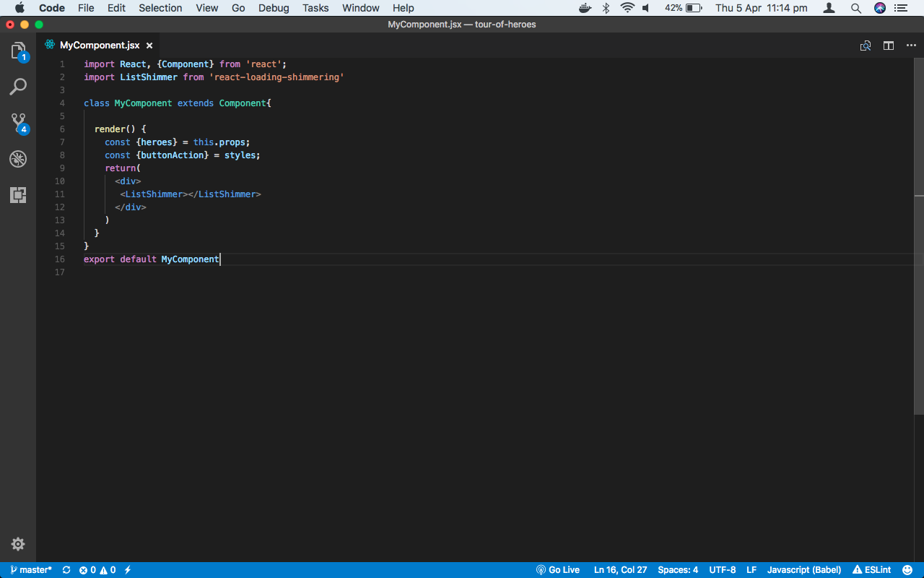Click the date and time Thu 5 Apr
Viewport: 924px width, 578px height.
762,8
